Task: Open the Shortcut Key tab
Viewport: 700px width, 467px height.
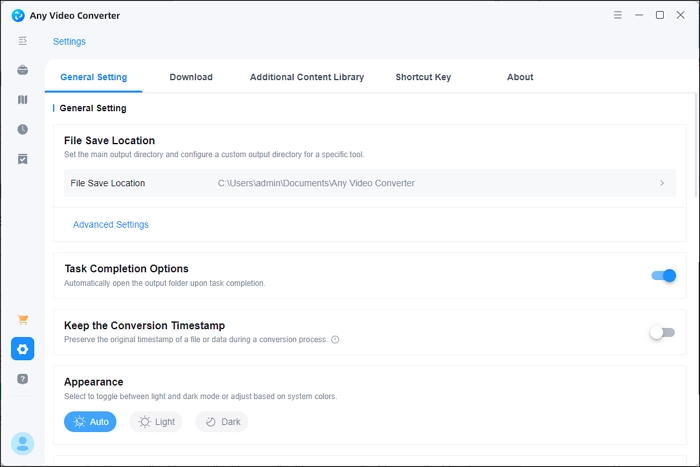Action: coord(423,77)
